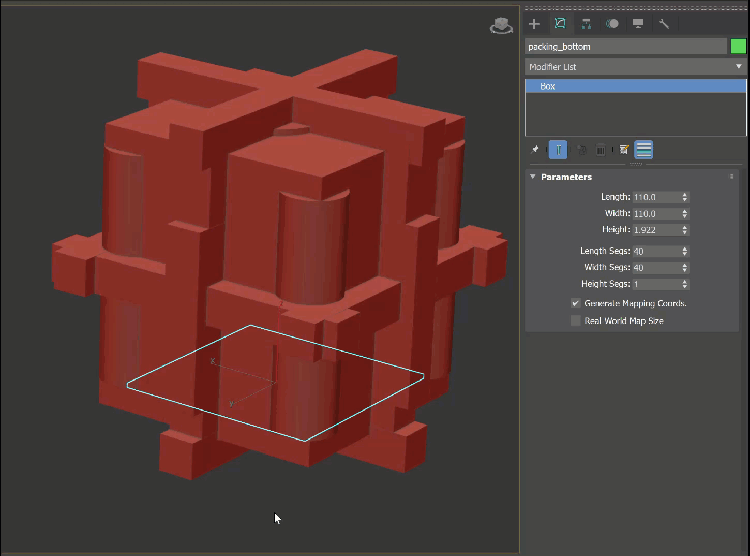Open the Utilities wrench panel
Image resolution: width=750 pixels, height=556 pixels.
(x=664, y=23)
